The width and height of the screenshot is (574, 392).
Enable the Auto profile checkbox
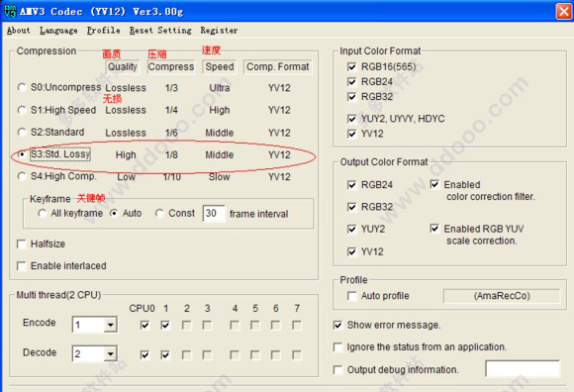pyautogui.click(x=351, y=296)
